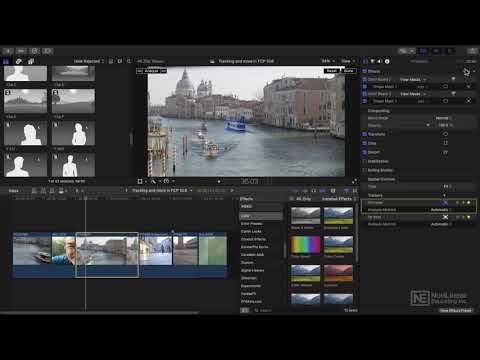480x360 pixels.
Task: Click the Analyze button in the viewer
Action: click(151, 71)
